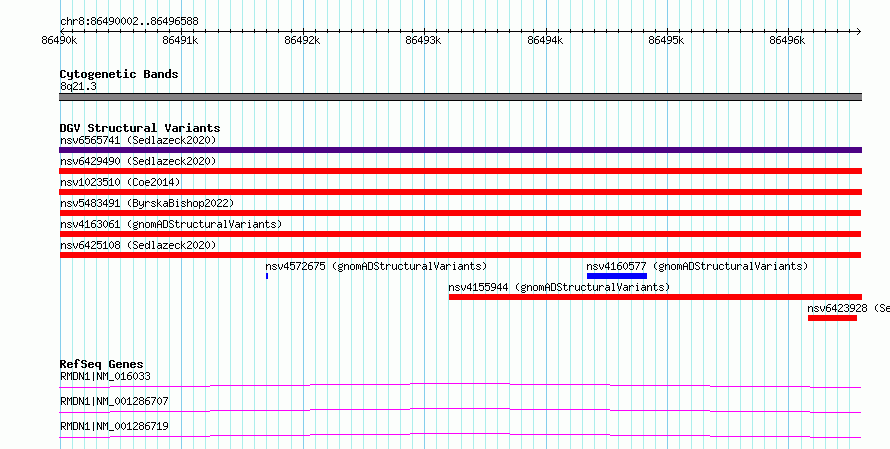Click the magenta RMDN1 NM_001286719 transcript line
The width and height of the screenshot is (890, 449).
coord(460,436)
